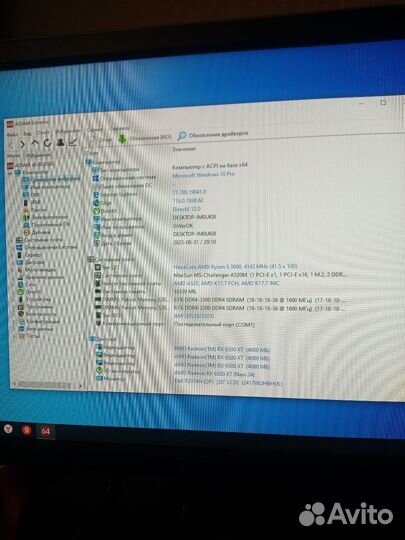
Task: Click the magnifier driver update icon
Action: [181, 136]
